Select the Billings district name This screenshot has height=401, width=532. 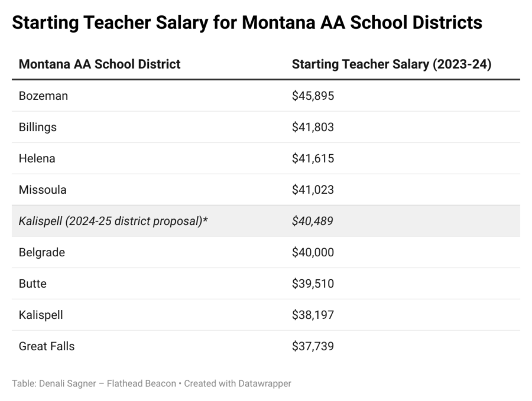click(38, 127)
